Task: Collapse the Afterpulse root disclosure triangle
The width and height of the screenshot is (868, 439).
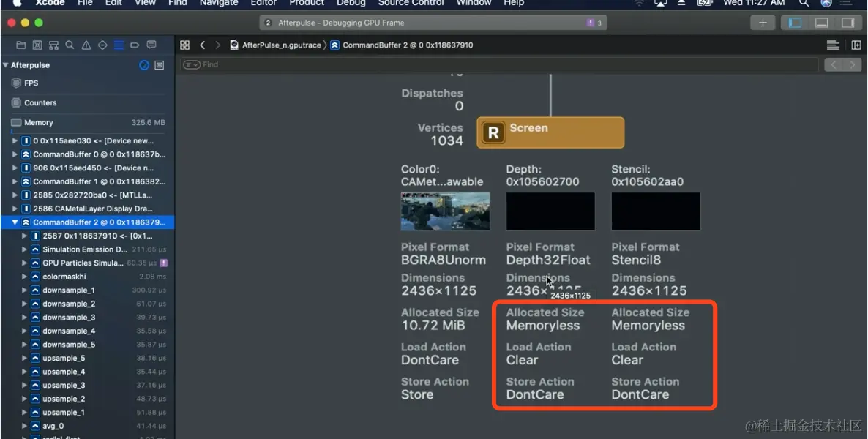Action: click(6, 65)
